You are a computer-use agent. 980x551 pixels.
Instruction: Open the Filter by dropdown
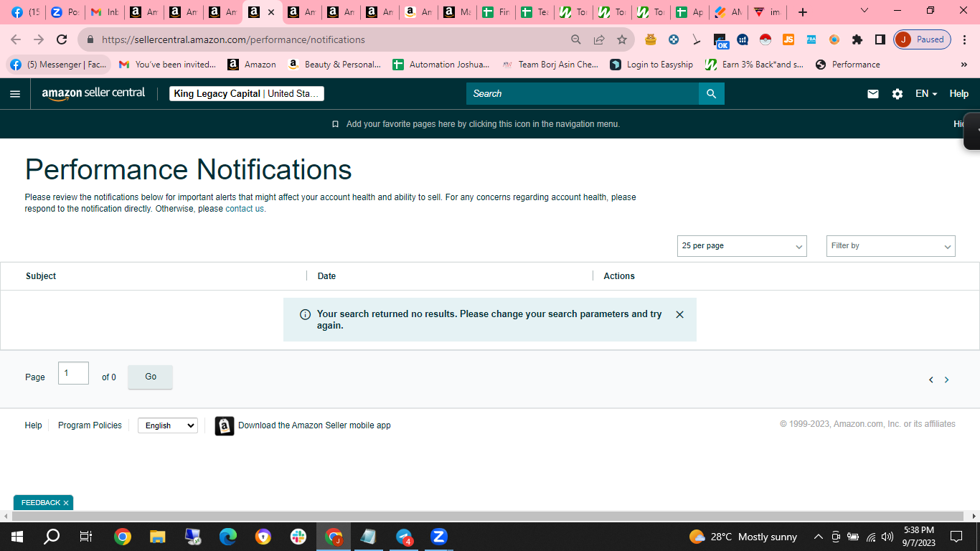[x=891, y=246]
